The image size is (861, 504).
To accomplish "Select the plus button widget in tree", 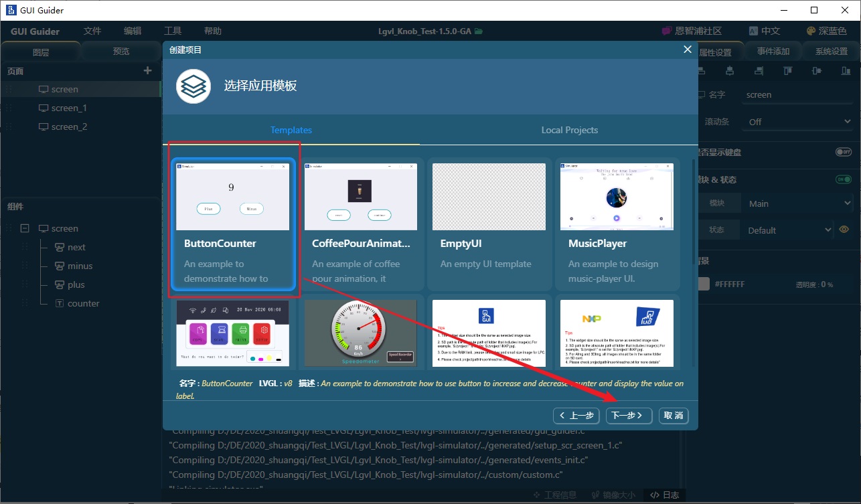I will click(76, 284).
